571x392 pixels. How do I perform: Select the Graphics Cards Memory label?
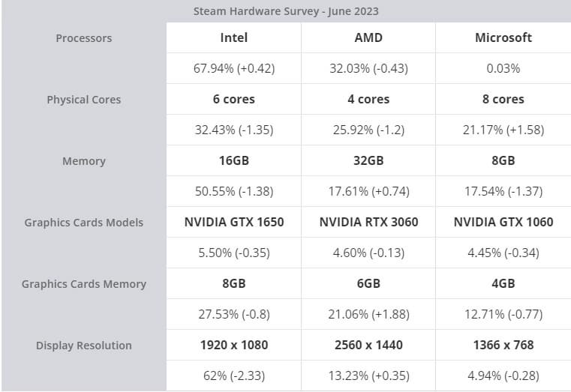(84, 284)
